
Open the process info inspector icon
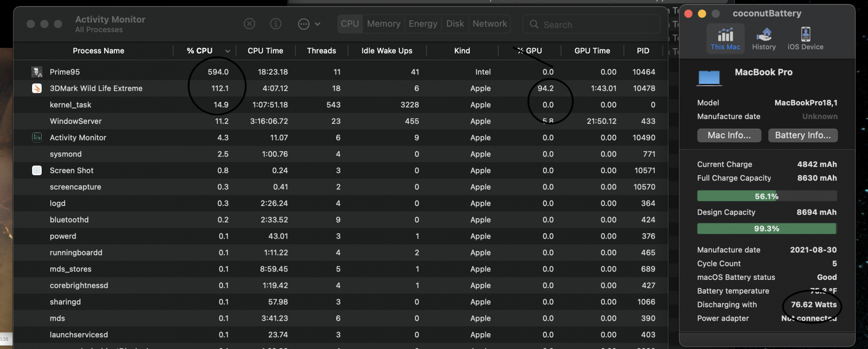(x=276, y=24)
